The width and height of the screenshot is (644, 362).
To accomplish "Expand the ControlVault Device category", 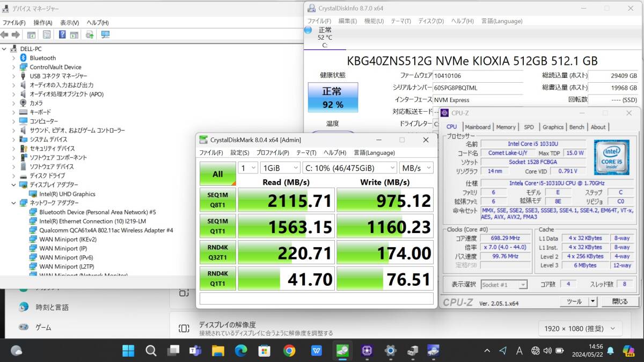I will click(x=14, y=67).
